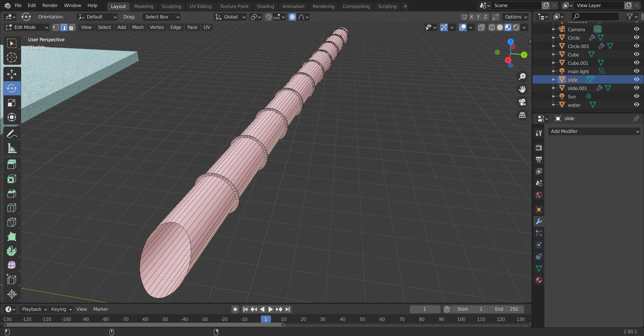Screen dimensions: 644x336
Task: Select the Measure tool
Action: coord(12,148)
